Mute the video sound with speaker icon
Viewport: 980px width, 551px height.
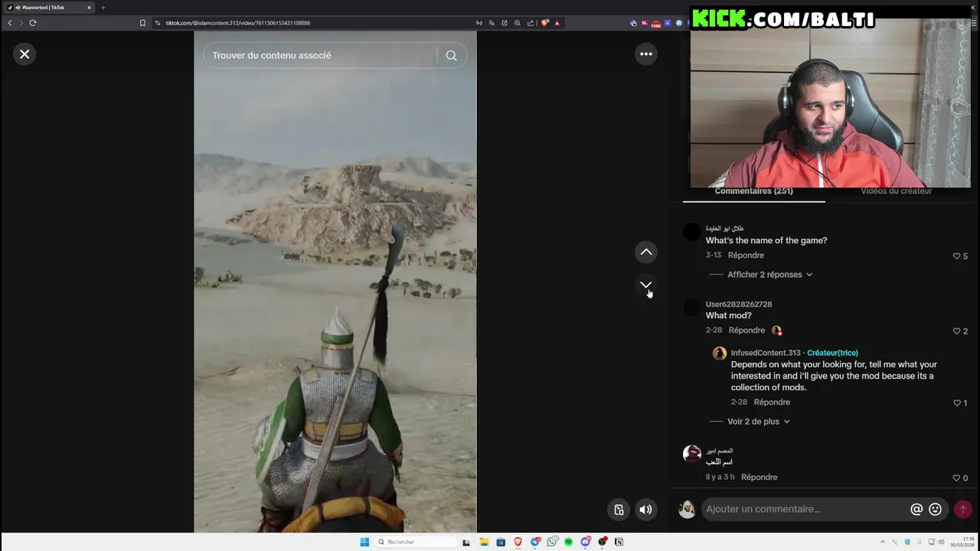point(646,510)
